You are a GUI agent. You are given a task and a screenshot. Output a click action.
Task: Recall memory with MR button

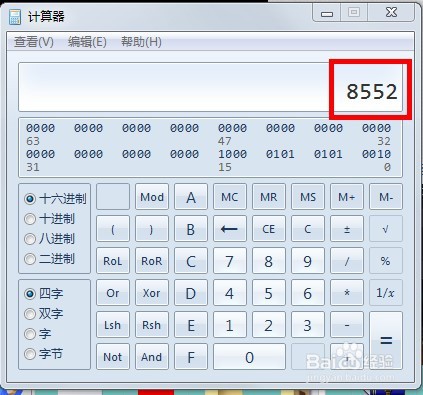269,197
